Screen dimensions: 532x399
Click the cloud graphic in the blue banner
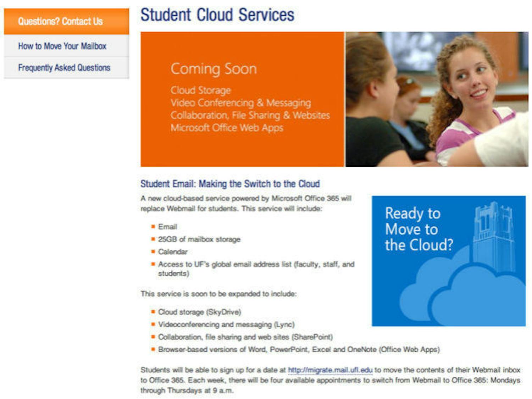[x=461, y=294]
